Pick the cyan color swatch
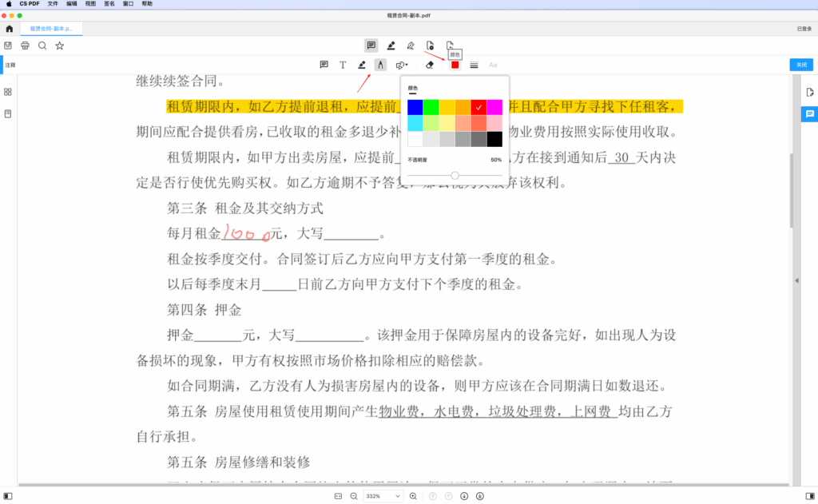Screen dimensions: 818x504 click(x=415, y=123)
